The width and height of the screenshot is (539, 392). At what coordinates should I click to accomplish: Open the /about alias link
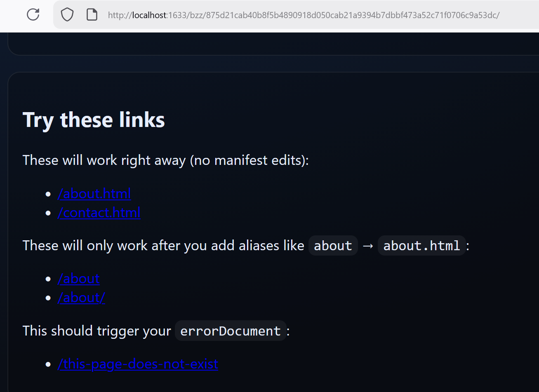click(78, 279)
